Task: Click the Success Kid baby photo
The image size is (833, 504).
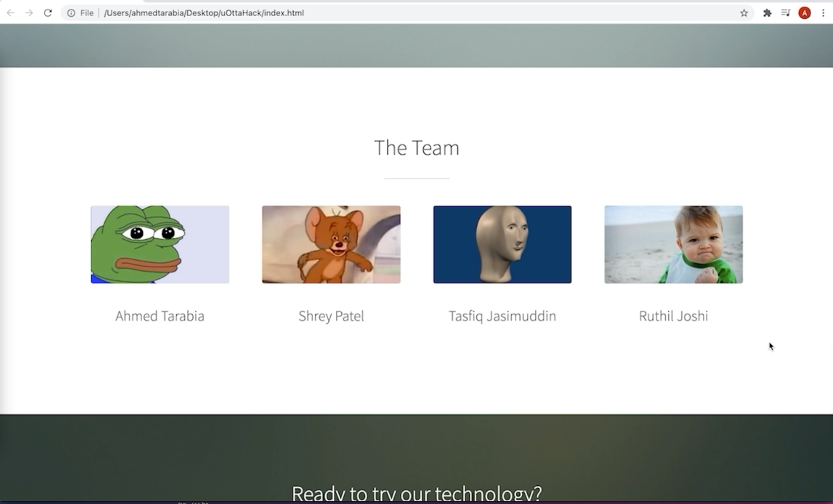Action: pyautogui.click(x=673, y=244)
